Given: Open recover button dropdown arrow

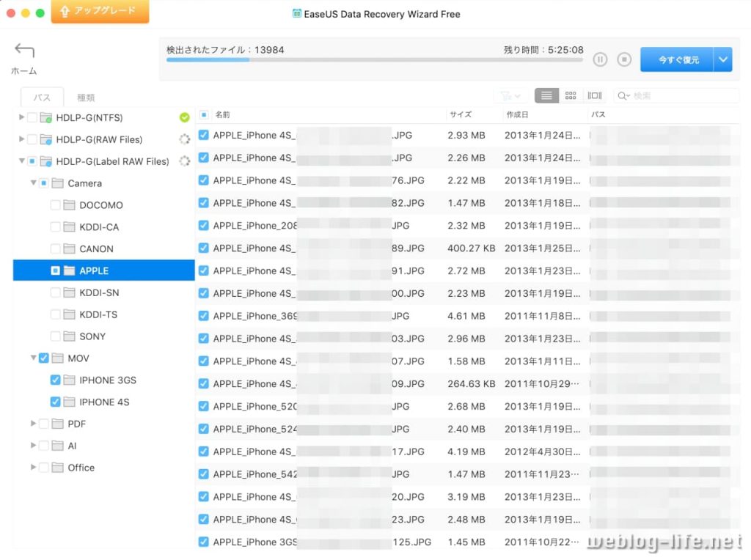Looking at the screenshot, I should coord(722,59).
